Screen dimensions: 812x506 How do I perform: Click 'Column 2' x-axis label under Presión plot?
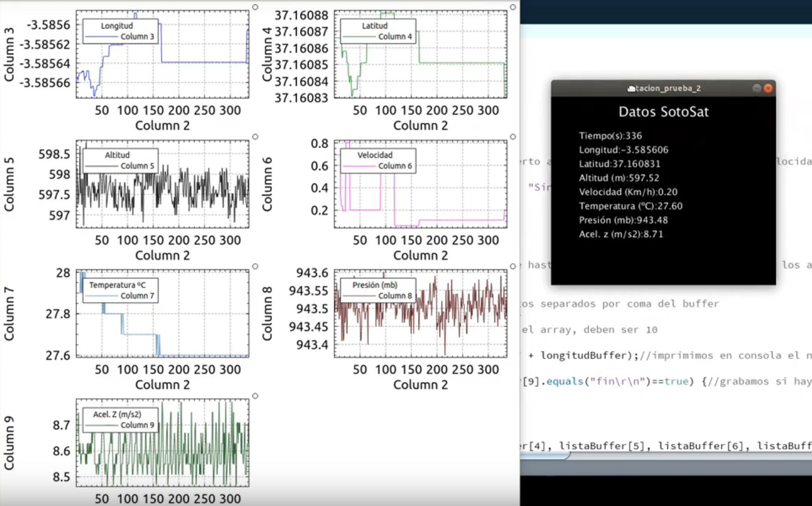click(421, 384)
